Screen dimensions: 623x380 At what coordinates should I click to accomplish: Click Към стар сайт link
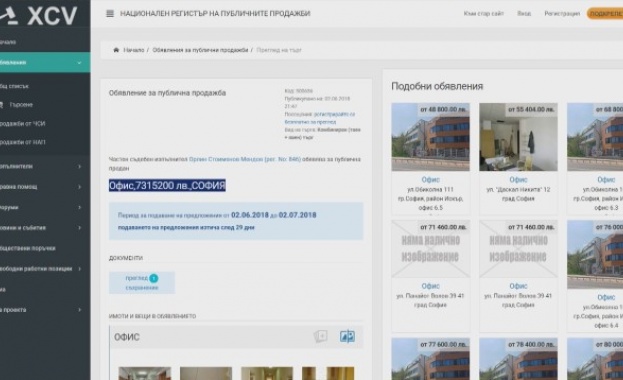pyautogui.click(x=484, y=14)
